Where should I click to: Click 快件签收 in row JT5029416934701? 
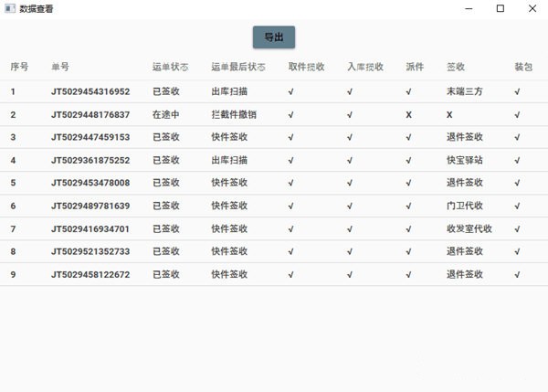[x=229, y=228]
